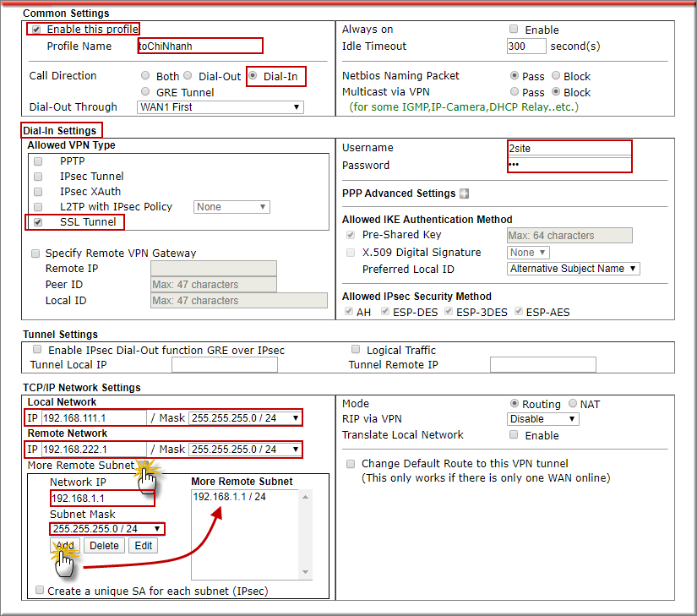The image size is (697, 616).
Task: Select Dial-In call direction
Action: click(x=253, y=75)
